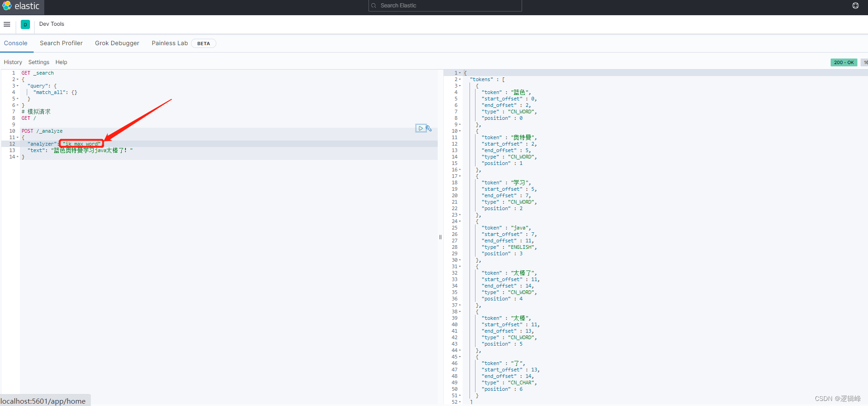Click the Elastic logo
This screenshot has width=868, height=406.
click(x=21, y=6)
